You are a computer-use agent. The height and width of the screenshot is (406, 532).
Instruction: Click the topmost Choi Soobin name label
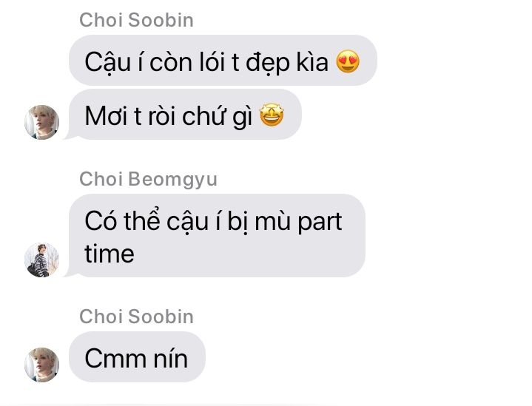[x=136, y=20]
